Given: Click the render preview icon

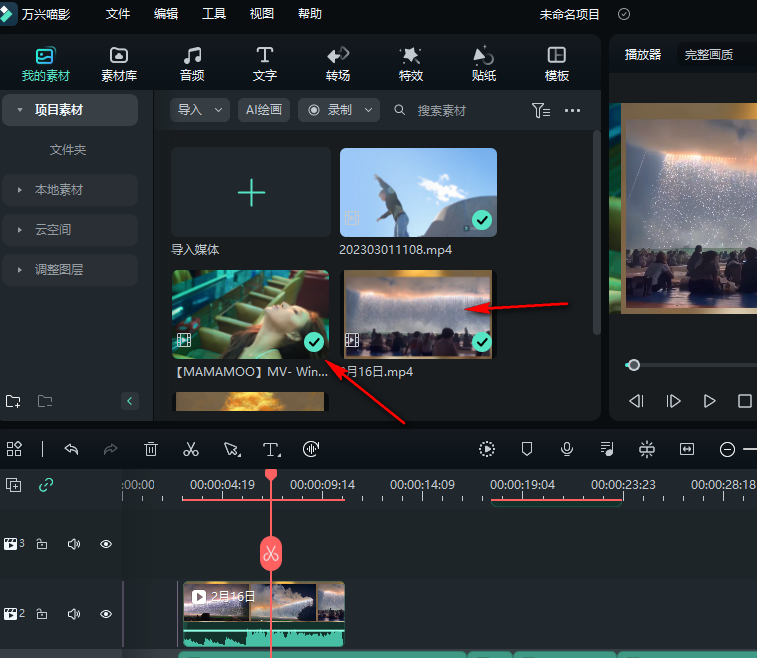Looking at the screenshot, I should pyautogui.click(x=487, y=449).
